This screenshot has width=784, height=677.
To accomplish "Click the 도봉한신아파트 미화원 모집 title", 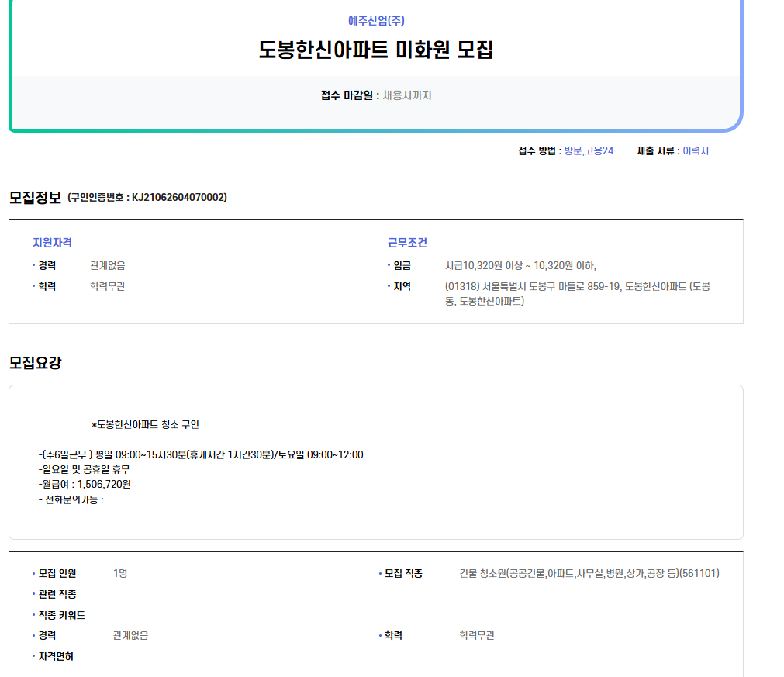I will coord(376,50).
